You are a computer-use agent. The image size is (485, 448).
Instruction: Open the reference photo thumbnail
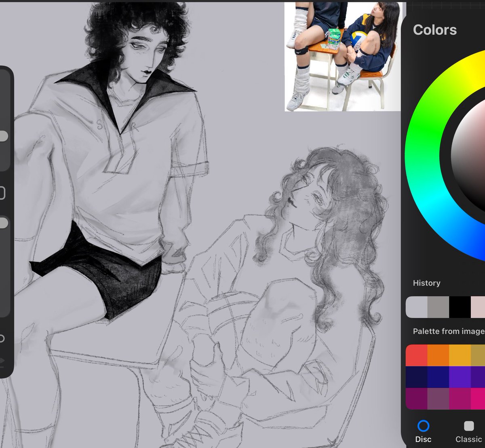click(x=343, y=56)
